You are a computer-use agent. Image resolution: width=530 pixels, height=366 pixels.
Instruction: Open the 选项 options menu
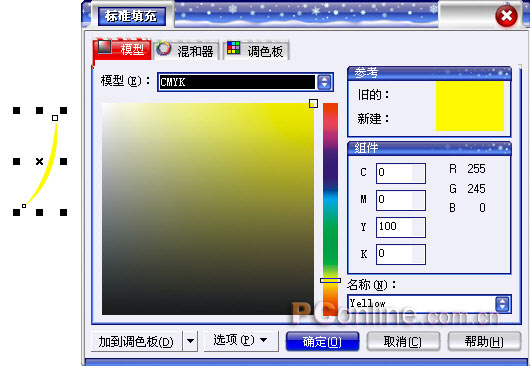[x=240, y=340]
